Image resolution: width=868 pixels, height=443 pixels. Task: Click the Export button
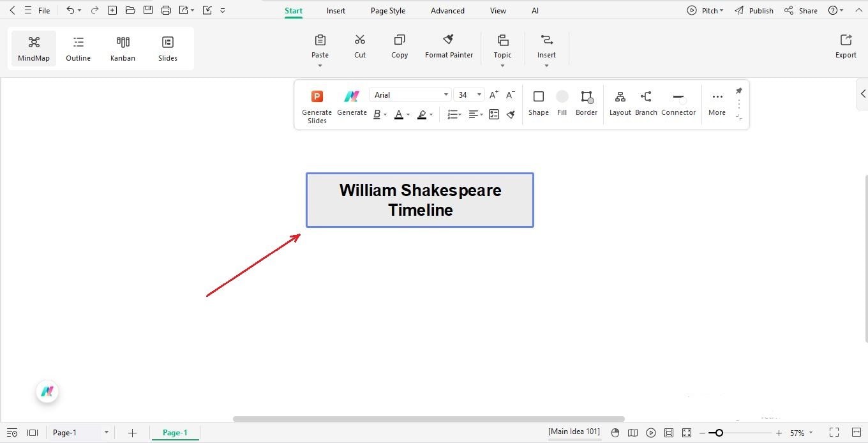(846, 47)
